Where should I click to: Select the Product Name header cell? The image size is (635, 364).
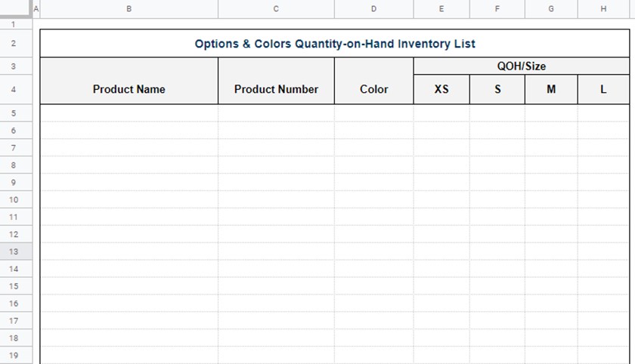(129, 81)
